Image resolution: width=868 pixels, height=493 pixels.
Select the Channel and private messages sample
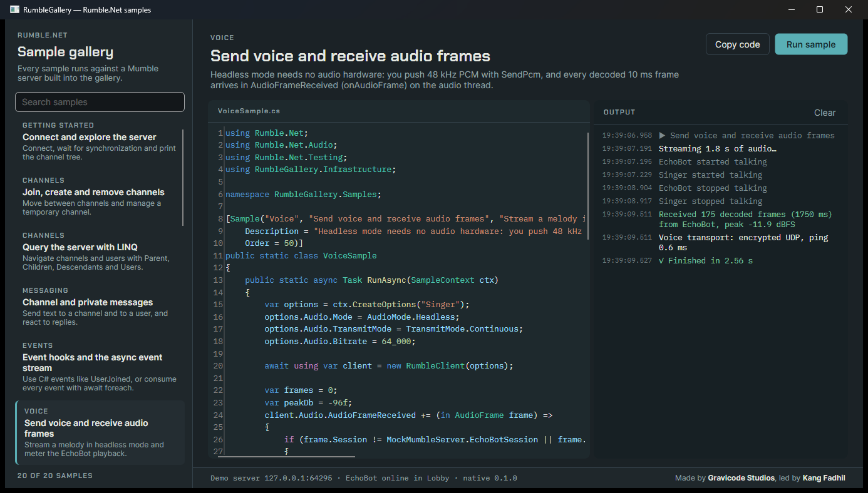point(100,306)
